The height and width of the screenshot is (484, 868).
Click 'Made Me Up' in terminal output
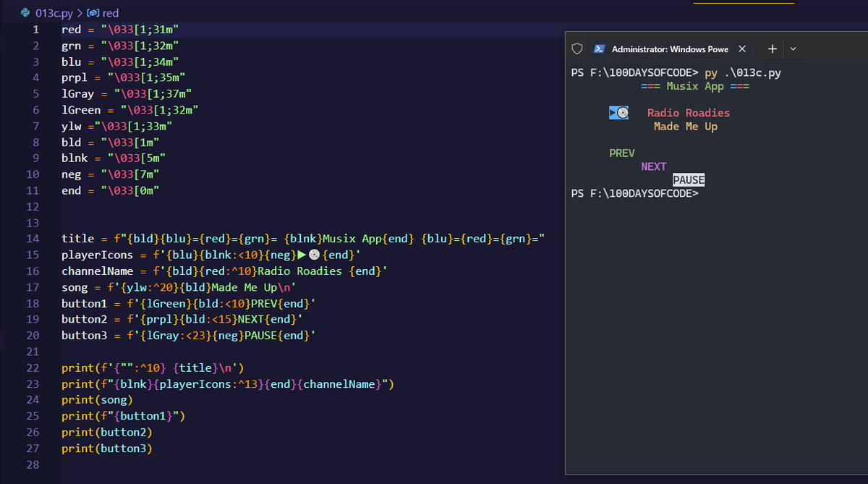click(686, 127)
